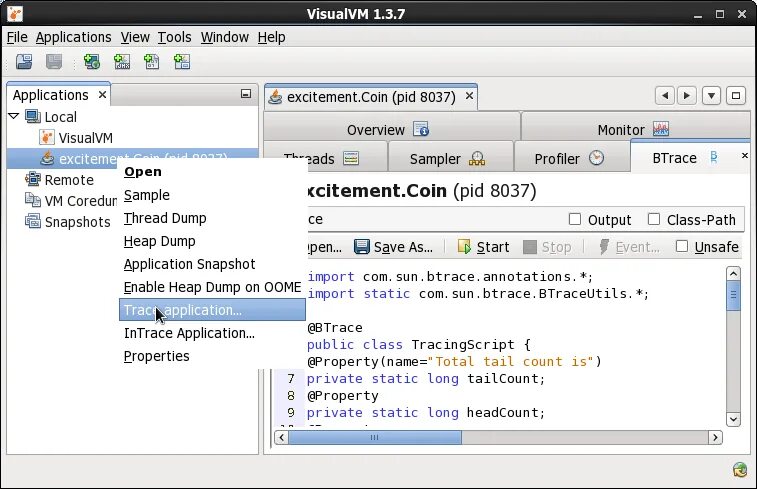Screen dimensions: 757x489
Task: Select Trace application... menu entry
Action: coord(212,310)
